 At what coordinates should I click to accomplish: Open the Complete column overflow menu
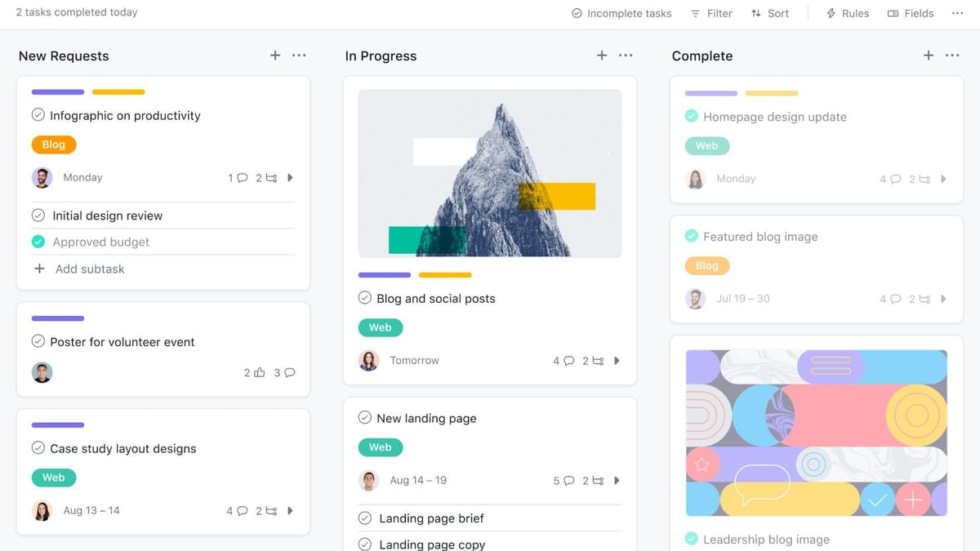coord(951,55)
